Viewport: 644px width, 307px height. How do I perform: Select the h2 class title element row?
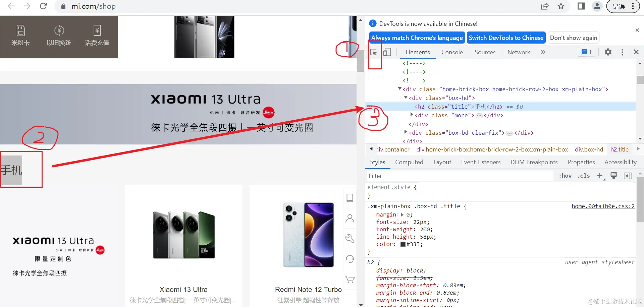tap(500, 107)
